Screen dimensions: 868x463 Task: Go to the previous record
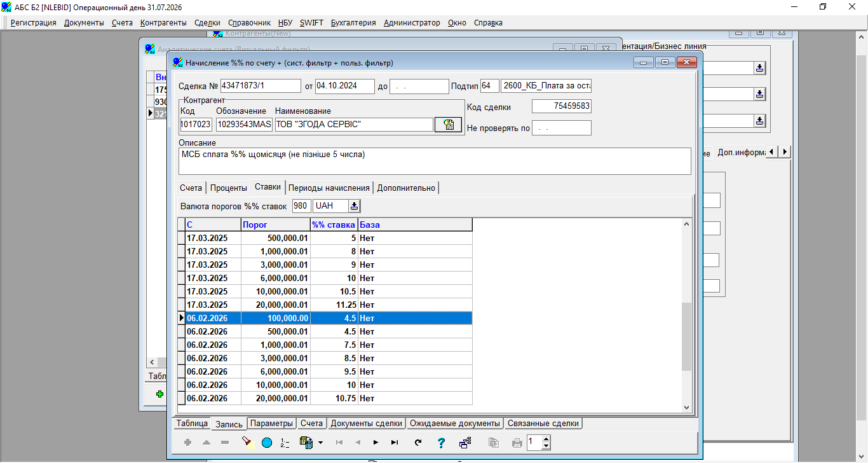(358, 443)
